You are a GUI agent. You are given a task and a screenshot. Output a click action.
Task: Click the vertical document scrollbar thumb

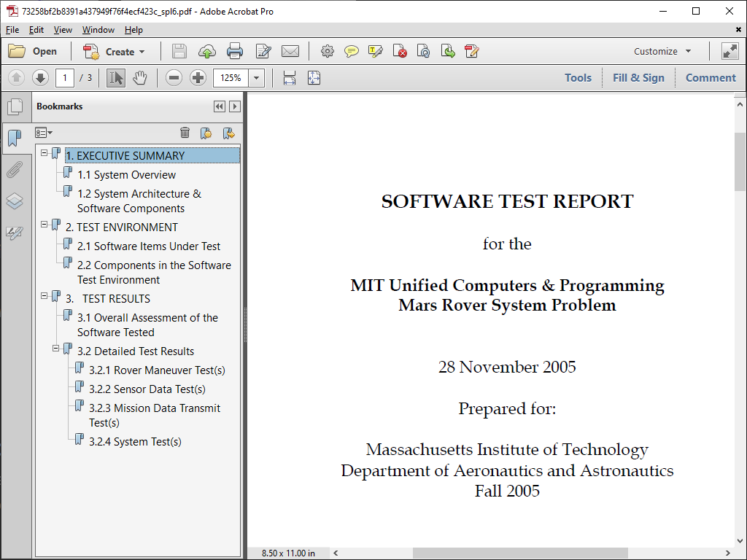(740, 162)
